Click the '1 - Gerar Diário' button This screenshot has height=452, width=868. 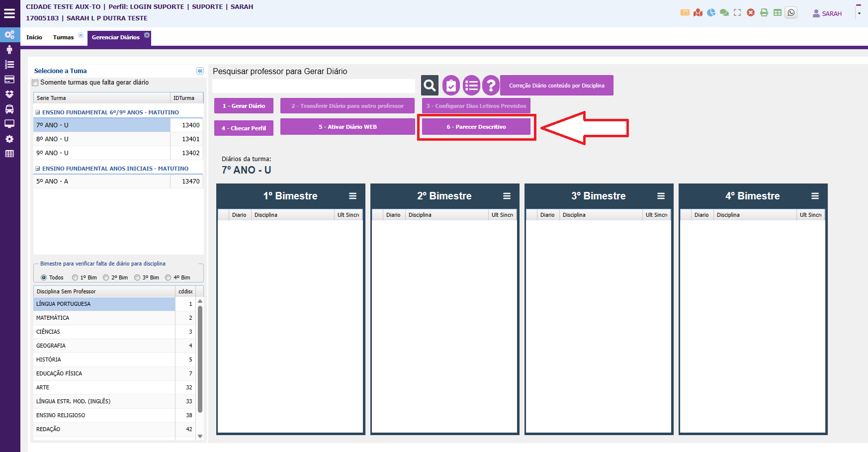click(244, 106)
